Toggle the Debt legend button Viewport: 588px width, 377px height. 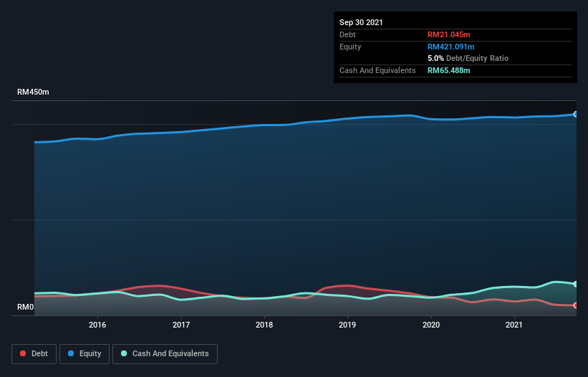point(34,354)
